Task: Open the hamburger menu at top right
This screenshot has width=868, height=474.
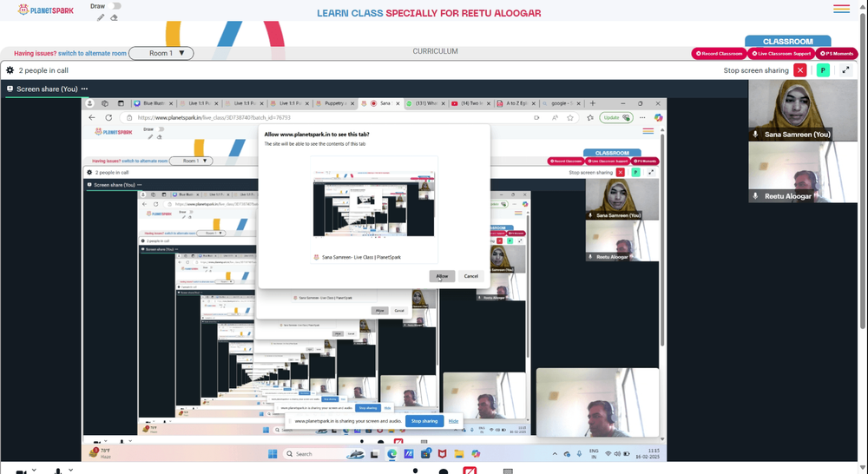Action: (841, 9)
